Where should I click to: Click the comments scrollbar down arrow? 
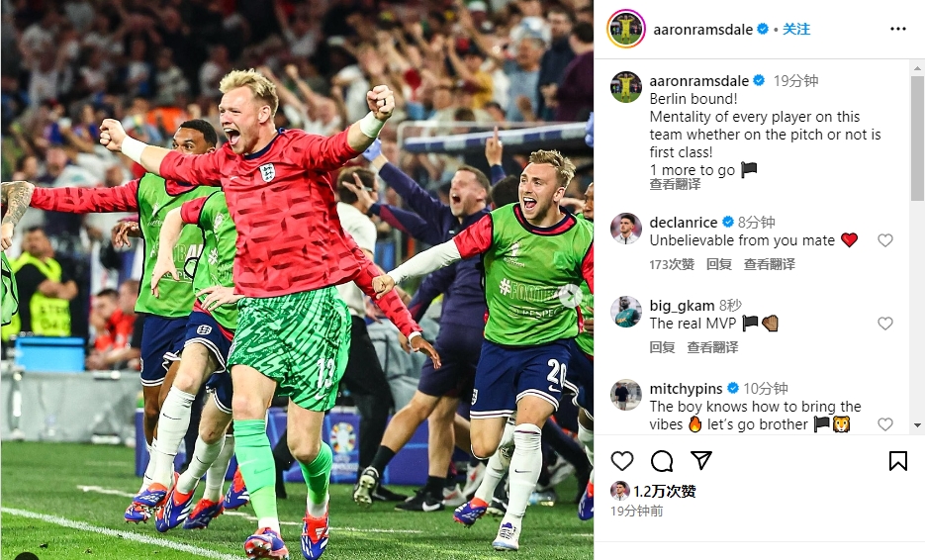(917, 424)
